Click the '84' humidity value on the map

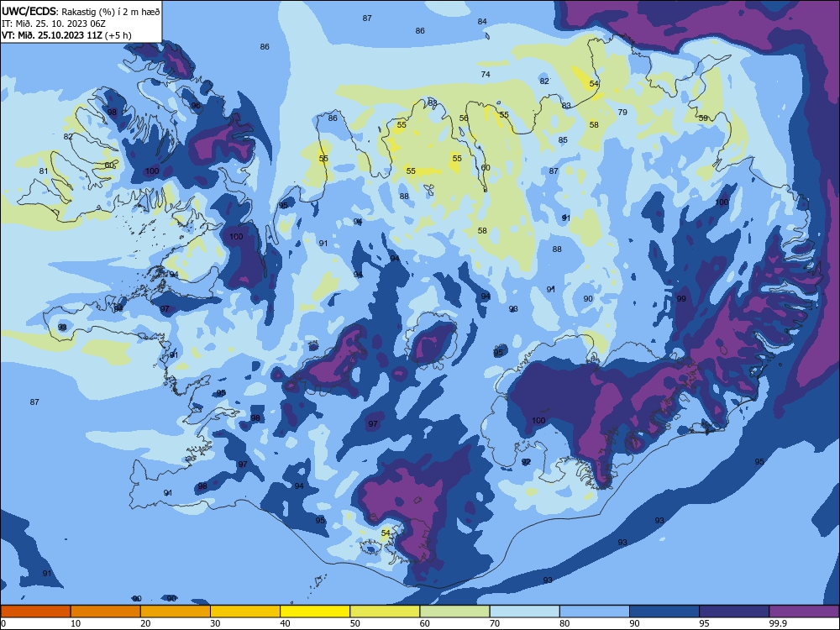(482, 22)
